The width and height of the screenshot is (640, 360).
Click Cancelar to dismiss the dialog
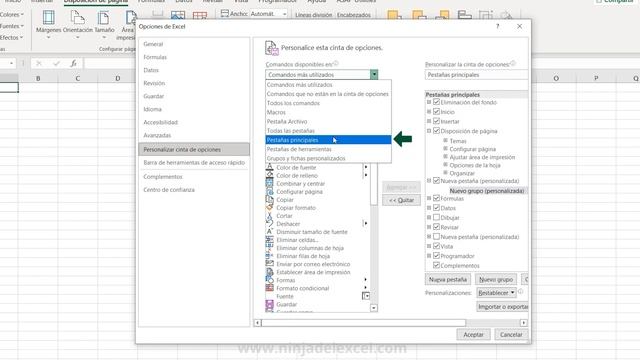(511, 335)
